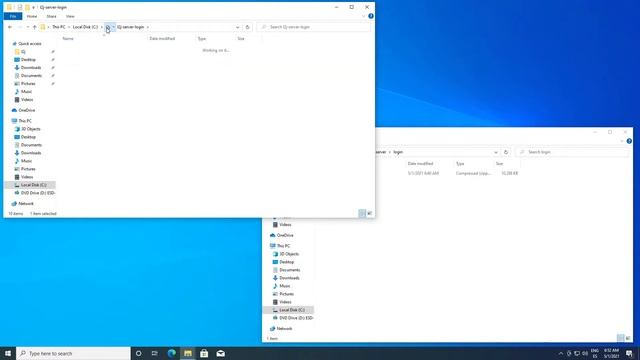The height and width of the screenshot is (360, 640).
Task: Open the Home ribbon tab
Action: (x=32, y=16)
